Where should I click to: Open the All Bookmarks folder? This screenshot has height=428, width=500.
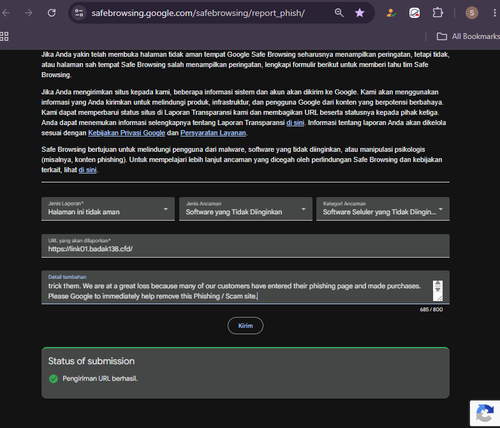pos(468,36)
